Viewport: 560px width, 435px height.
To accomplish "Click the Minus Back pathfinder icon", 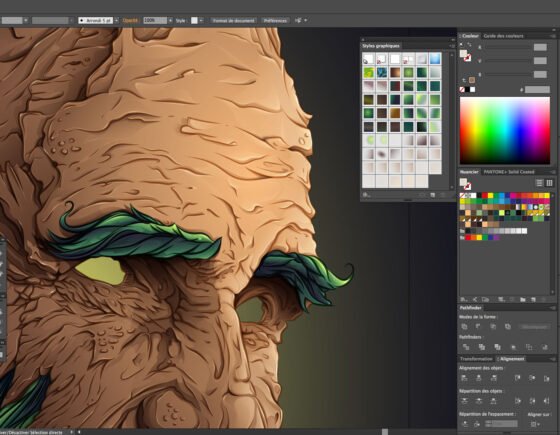I will pos(545,347).
